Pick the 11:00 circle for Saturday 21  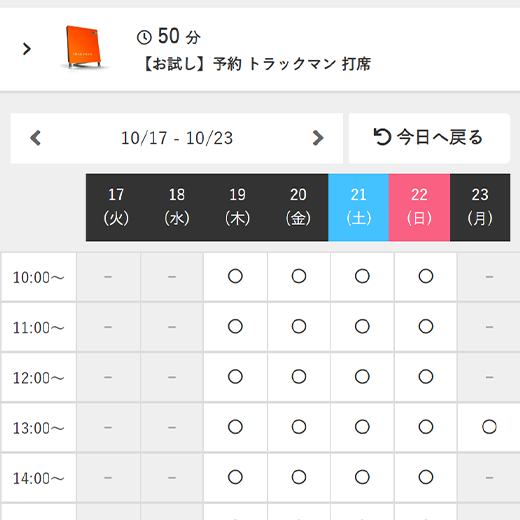coord(362,327)
